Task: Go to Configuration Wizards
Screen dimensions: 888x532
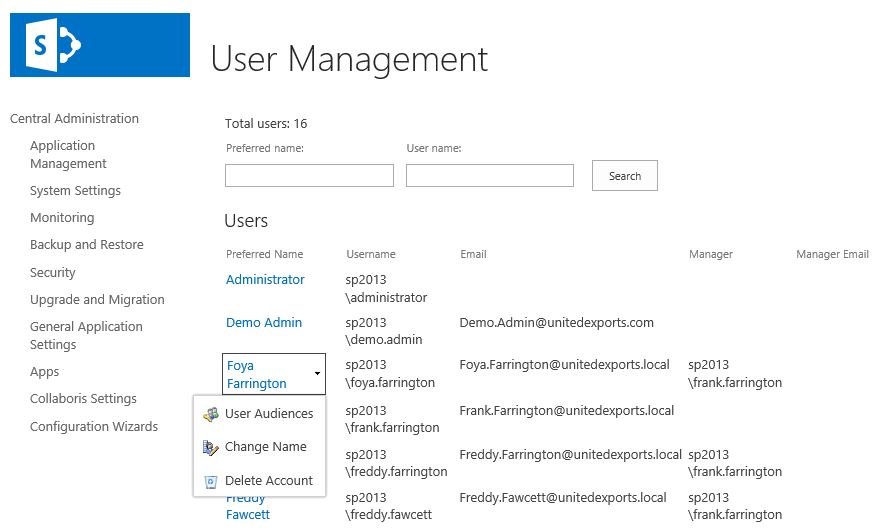Action: tap(94, 427)
